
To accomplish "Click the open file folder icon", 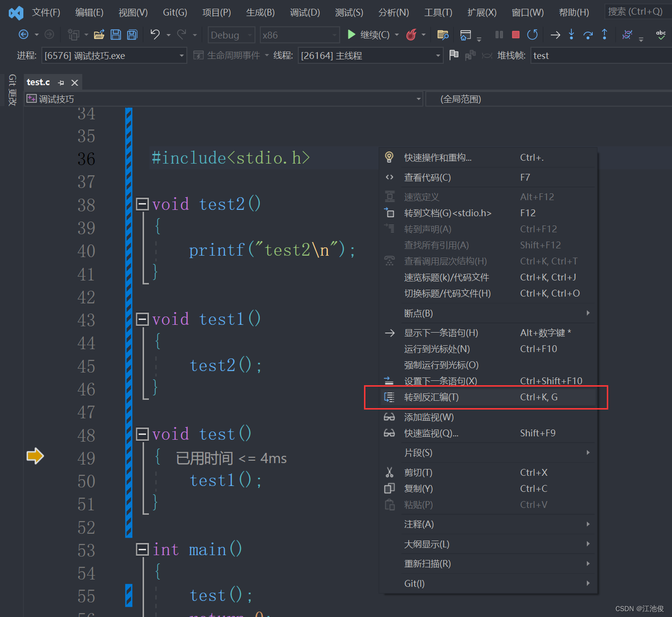I will [x=99, y=35].
